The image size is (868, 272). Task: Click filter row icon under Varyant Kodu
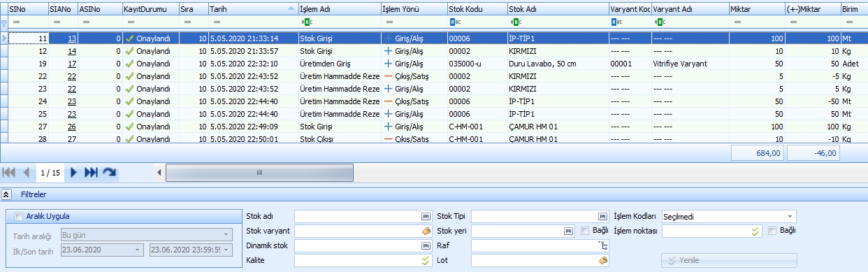(x=617, y=22)
